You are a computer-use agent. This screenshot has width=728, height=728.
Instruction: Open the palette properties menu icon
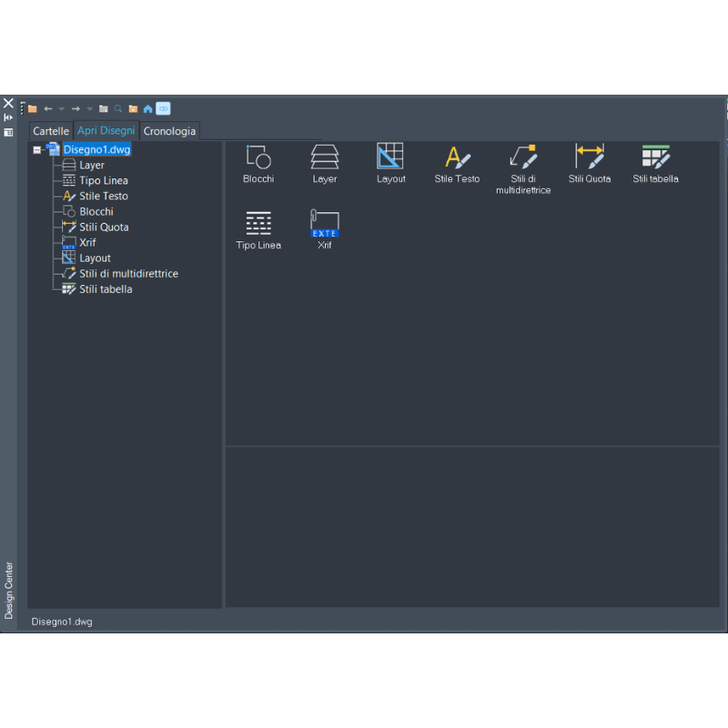pos(8,133)
